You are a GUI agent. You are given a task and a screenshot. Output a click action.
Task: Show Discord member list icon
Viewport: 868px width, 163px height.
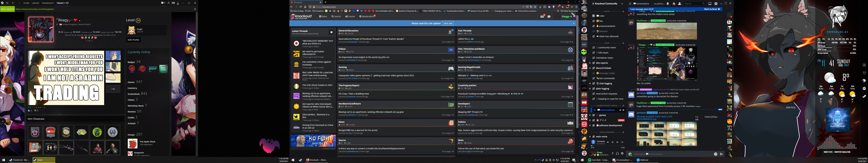(680, 4)
